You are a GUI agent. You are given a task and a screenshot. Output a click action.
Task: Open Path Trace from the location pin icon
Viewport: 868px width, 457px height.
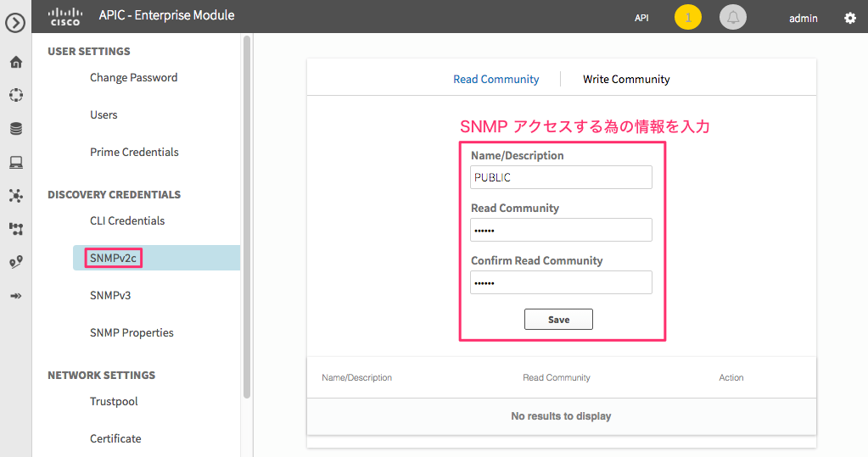pyautogui.click(x=16, y=262)
